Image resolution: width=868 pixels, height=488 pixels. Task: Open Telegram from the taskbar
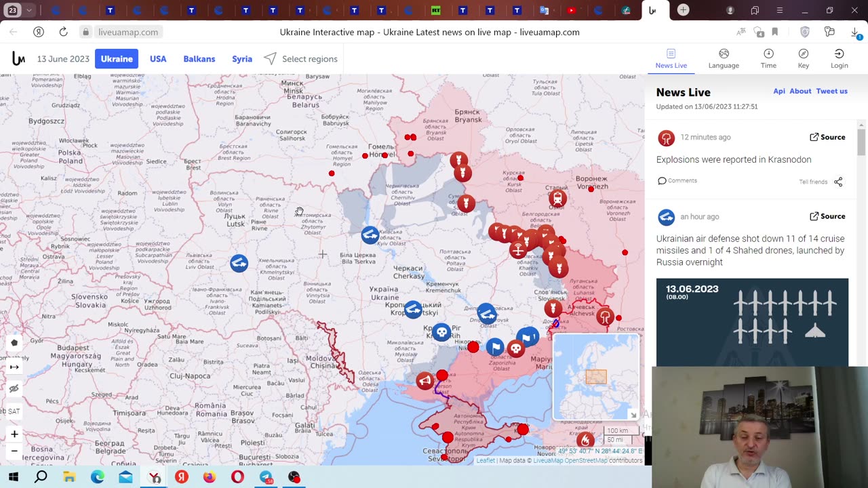click(x=266, y=477)
